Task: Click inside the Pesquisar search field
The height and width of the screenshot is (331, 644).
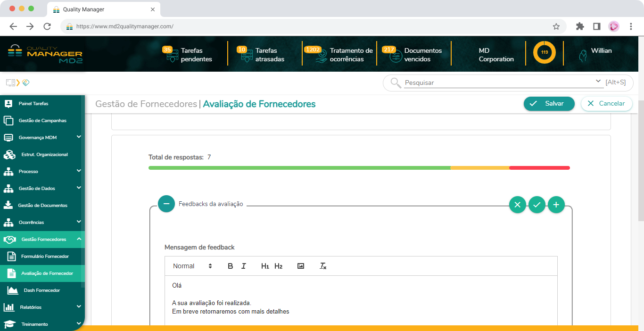Action: pos(471,83)
